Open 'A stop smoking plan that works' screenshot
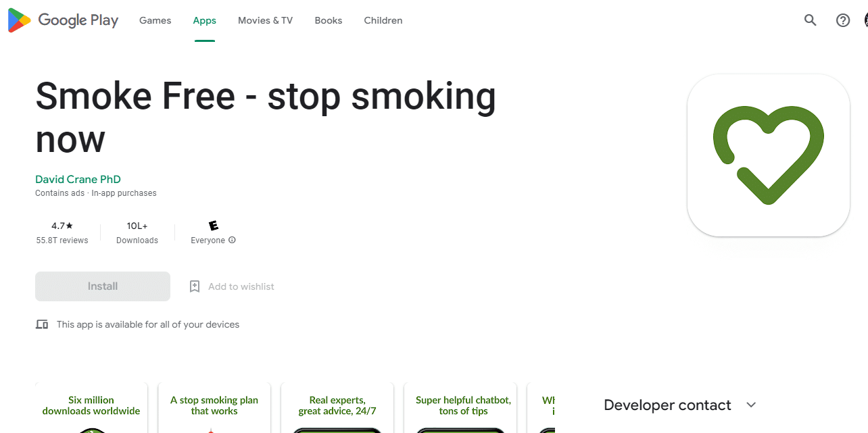Image resolution: width=868 pixels, height=433 pixels. (x=214, y=408)
